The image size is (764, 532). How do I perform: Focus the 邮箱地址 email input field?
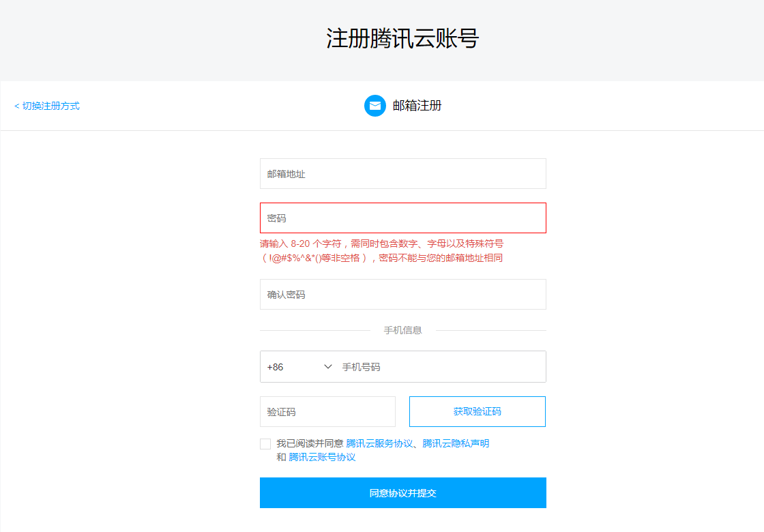pyautogui.click(x=402, y=174)
